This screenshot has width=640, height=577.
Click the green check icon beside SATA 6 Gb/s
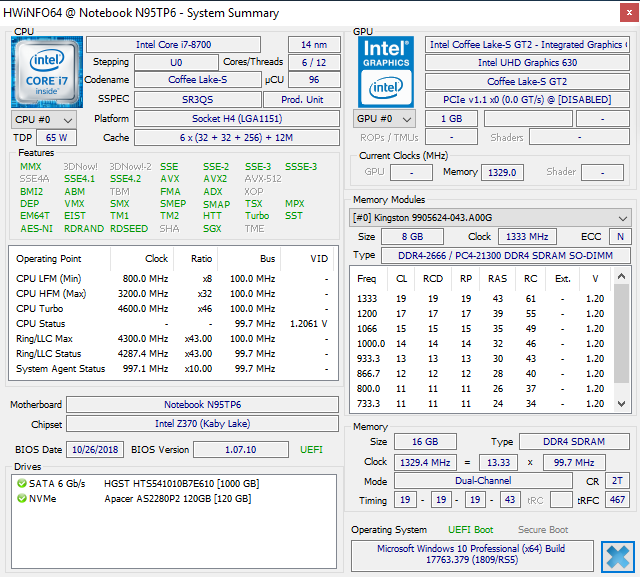21,484
